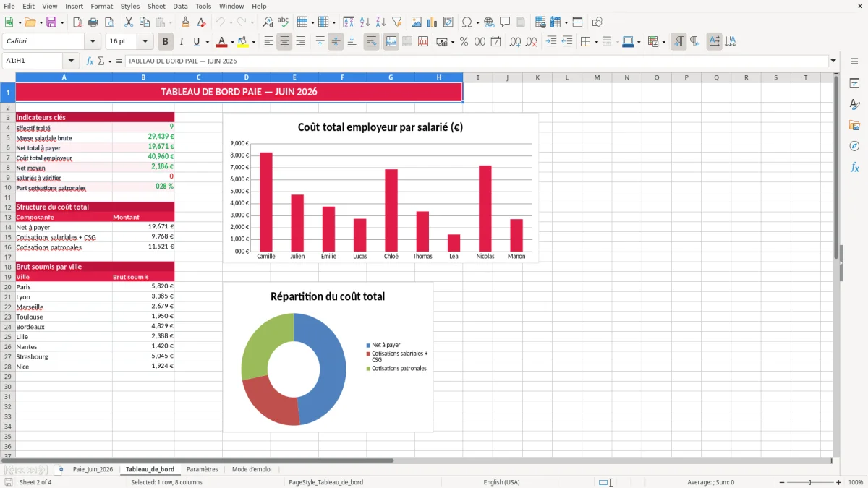Viewport: 868px width, 488px height.
Task: Insert a hyperlink
Action: (489, 22)
